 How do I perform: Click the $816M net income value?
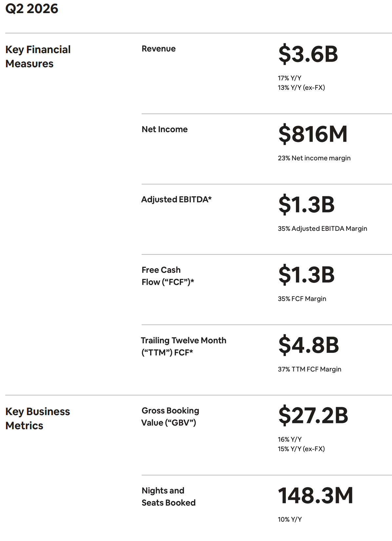[x=313, y=134]
